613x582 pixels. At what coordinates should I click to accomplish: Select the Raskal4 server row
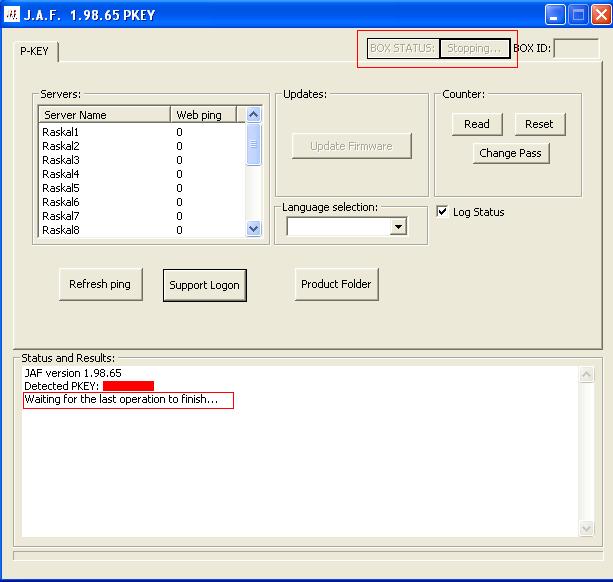(x=142, y=174)
